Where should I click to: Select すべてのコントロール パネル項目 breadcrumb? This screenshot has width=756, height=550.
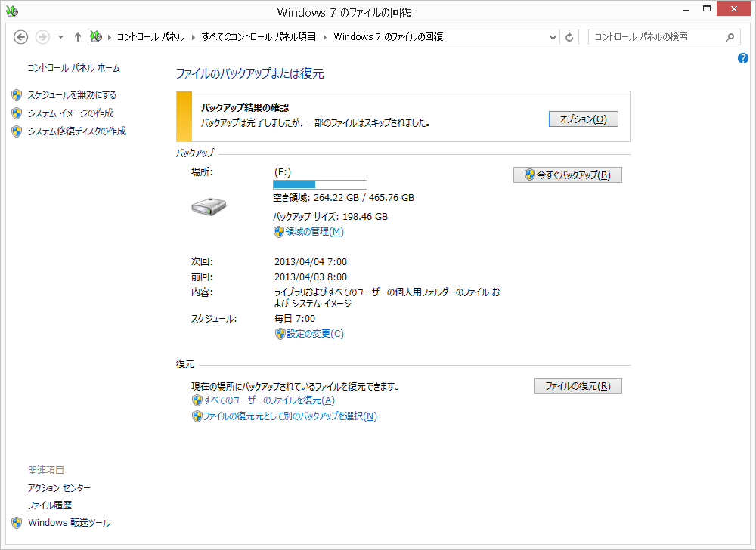tap(259, 37)
